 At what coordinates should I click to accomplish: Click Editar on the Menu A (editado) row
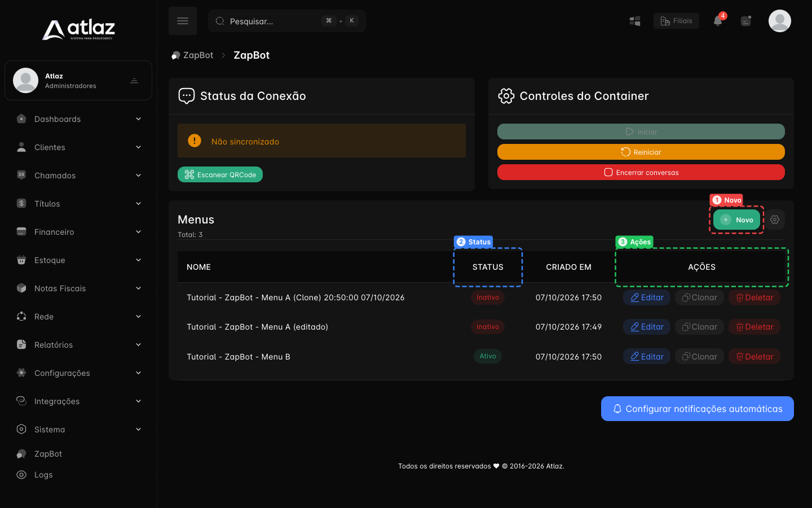tap(647, 327)
